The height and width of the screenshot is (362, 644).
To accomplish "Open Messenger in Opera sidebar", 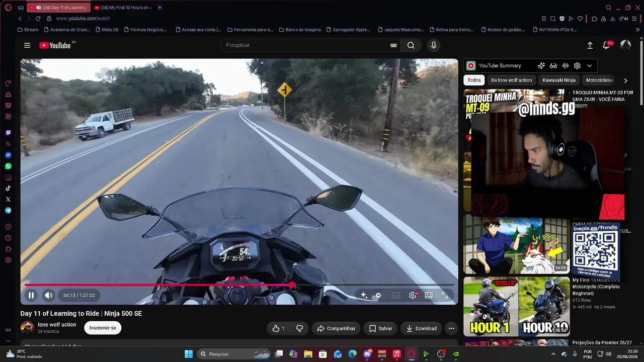I will click(8, 155).
